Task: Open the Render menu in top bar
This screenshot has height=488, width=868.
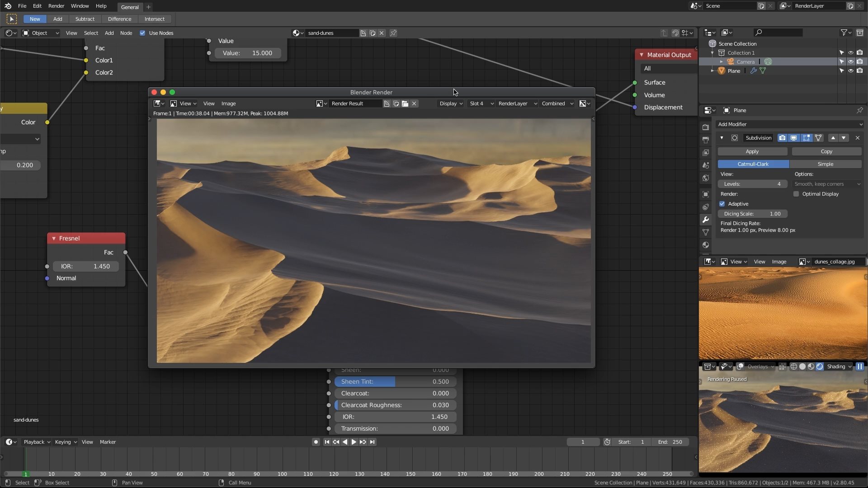Action: tap(56, 6)
